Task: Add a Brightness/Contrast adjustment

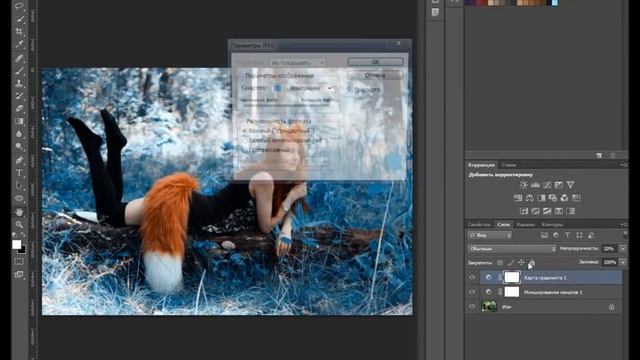Action: pos(524,185)
